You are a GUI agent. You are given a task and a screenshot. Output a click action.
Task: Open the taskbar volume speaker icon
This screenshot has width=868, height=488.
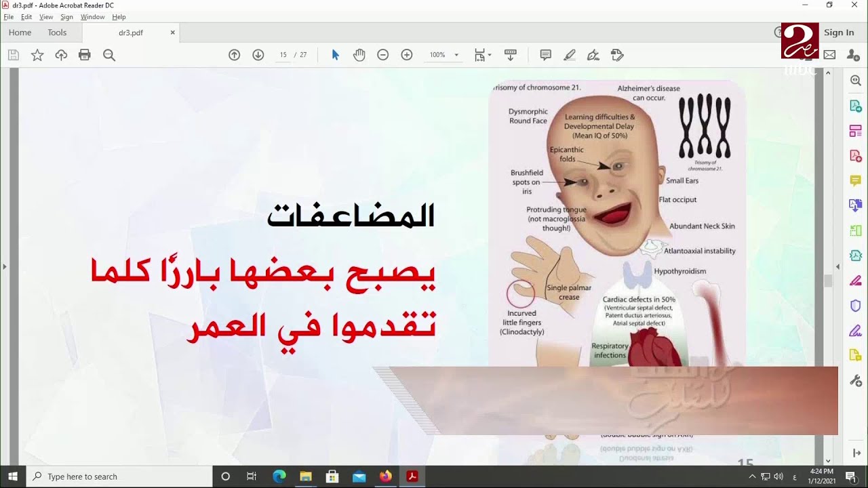click(x=778, y=476)
